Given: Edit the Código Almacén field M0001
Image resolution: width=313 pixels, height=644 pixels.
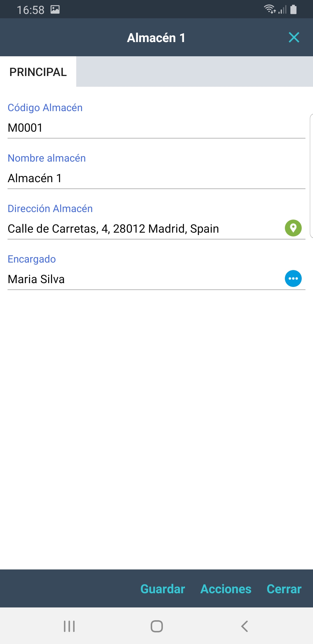Looking at the screenshot, I should [x=145, y=128].
